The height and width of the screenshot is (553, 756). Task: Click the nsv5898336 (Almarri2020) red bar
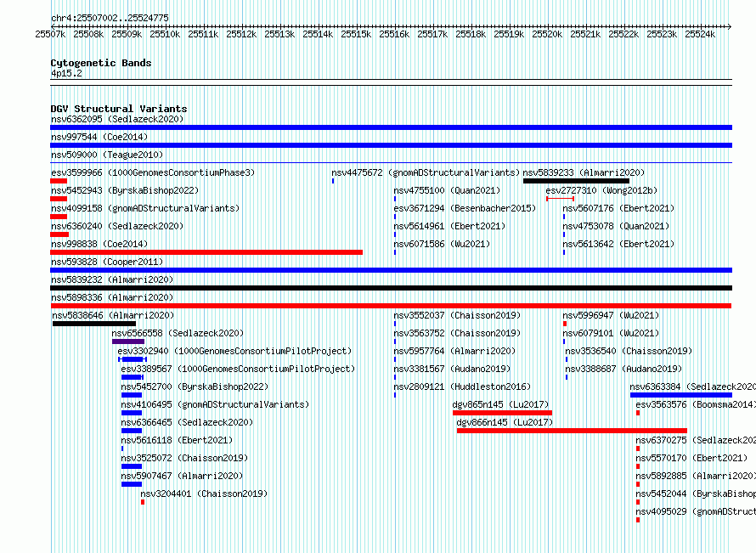(391, 306)
